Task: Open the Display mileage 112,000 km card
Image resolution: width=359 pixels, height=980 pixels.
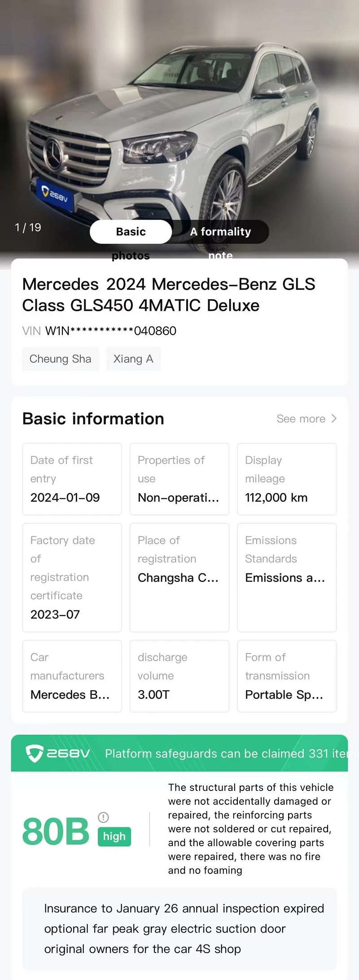Action: click(x=287, y=479)
